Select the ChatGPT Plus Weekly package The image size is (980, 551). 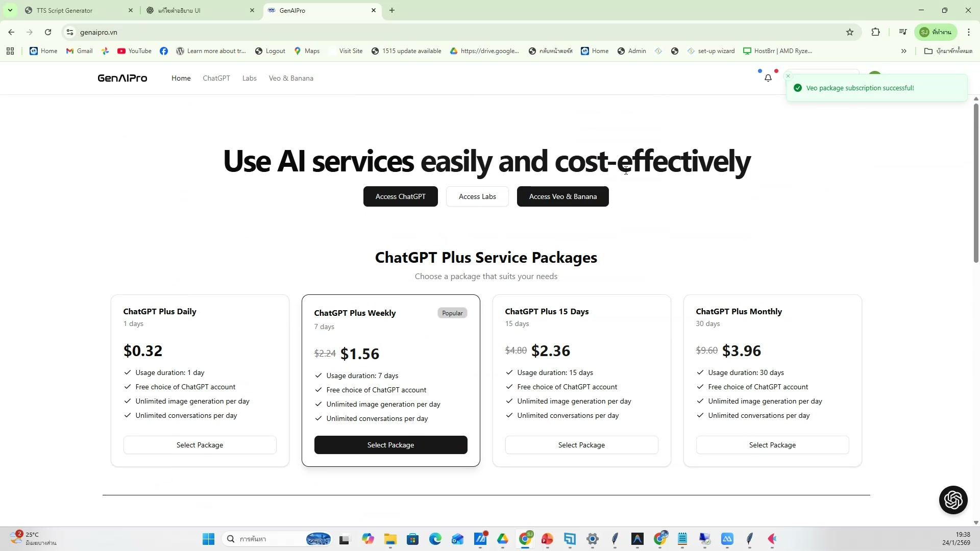390,445
